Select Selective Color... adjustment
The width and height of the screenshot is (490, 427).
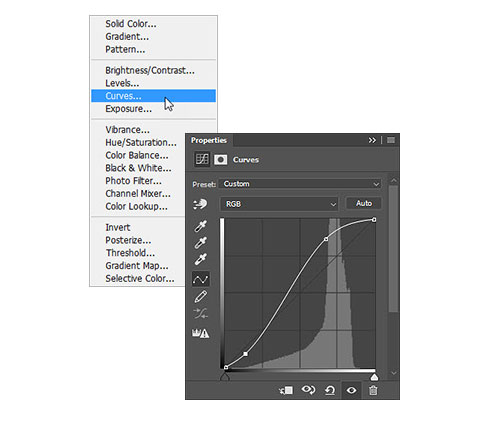pyautogui.click(x=138, y=278)
